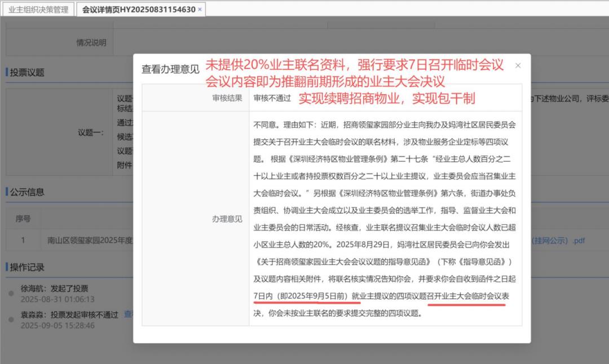
Task: Select the 查看办理意见 dialog title
Action: tap(170, 69)
